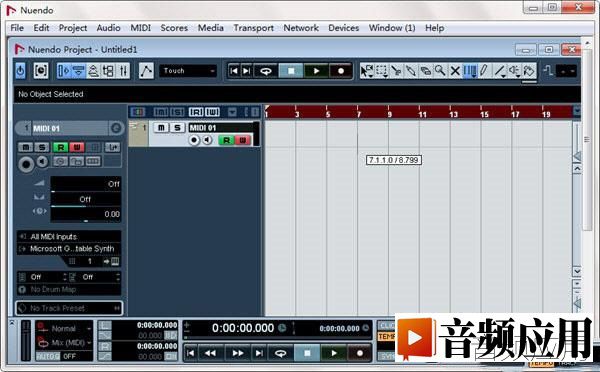Screen dimensions: 600x372
Task: Click the MIDI volume slider in inspector
Action: (x=86, y=184)
